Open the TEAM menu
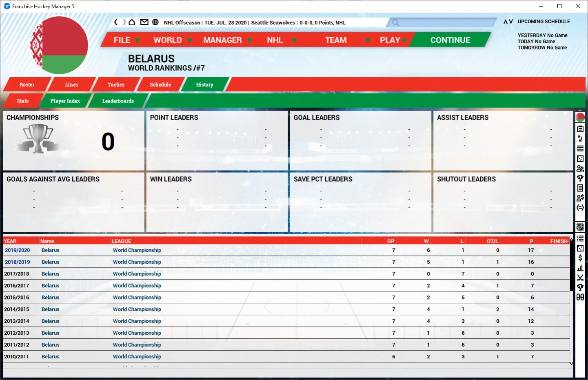 tap(336, 40)
